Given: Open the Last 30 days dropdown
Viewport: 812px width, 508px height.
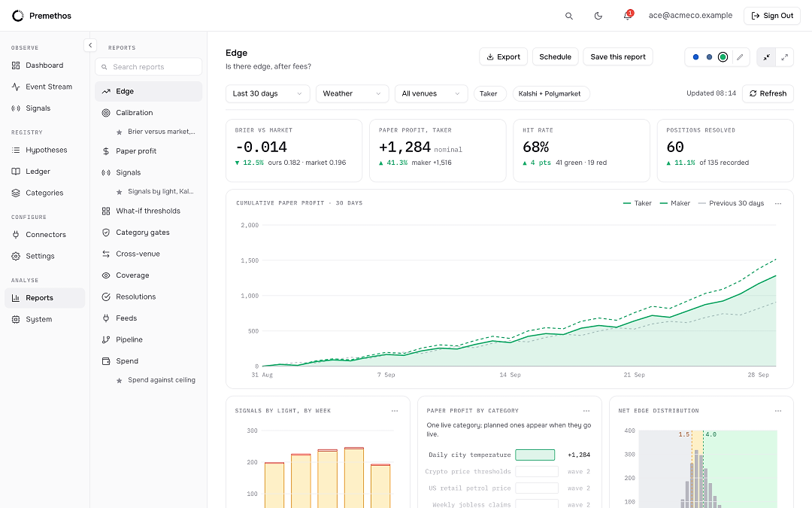Looking at the screenshot, I should 268,94.
